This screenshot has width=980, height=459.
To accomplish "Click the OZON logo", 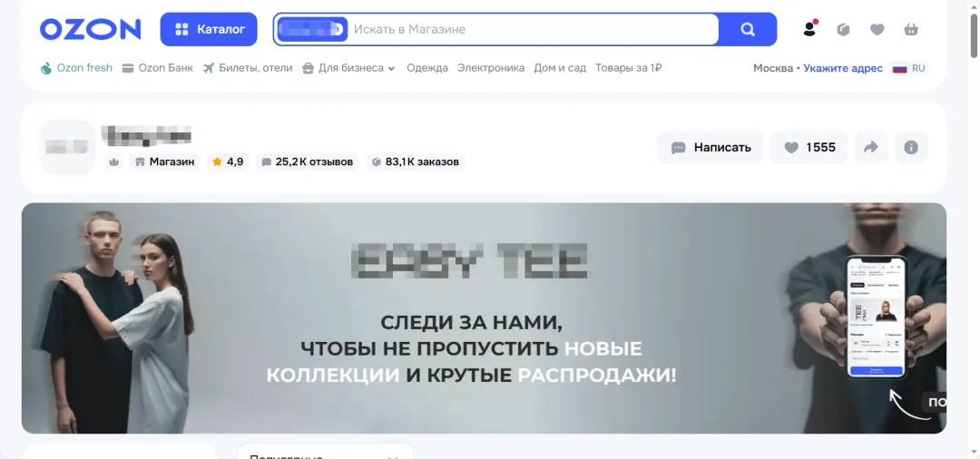I will [x=91, y=29].
